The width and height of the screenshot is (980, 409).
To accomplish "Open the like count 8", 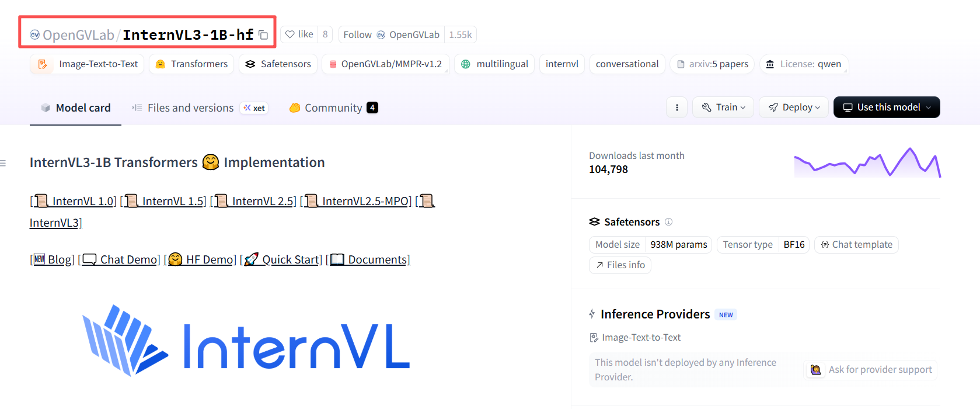I will point(325,34).
